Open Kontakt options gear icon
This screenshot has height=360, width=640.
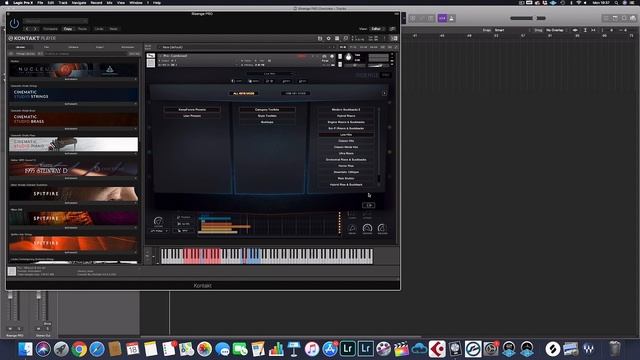click(x=329, y=38)
